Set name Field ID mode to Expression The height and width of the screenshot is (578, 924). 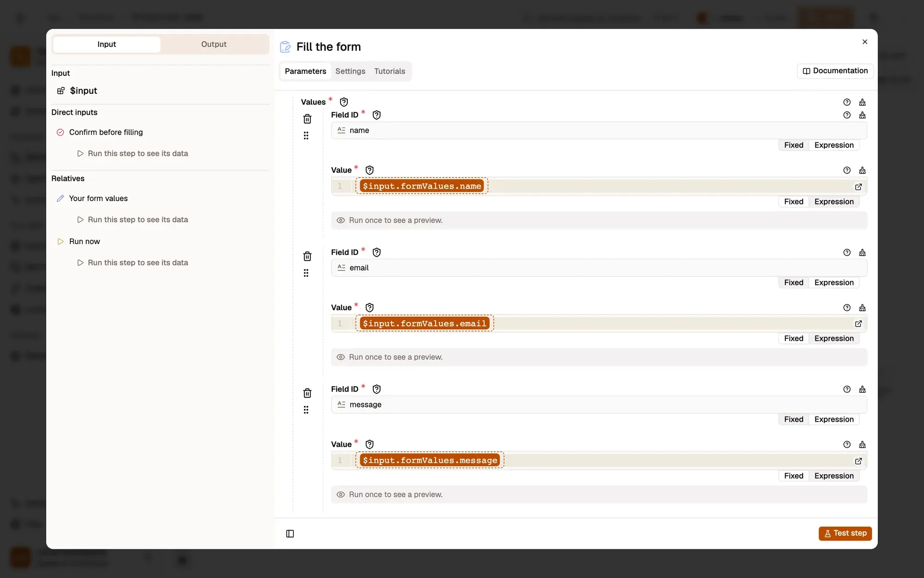coord(834,145)
